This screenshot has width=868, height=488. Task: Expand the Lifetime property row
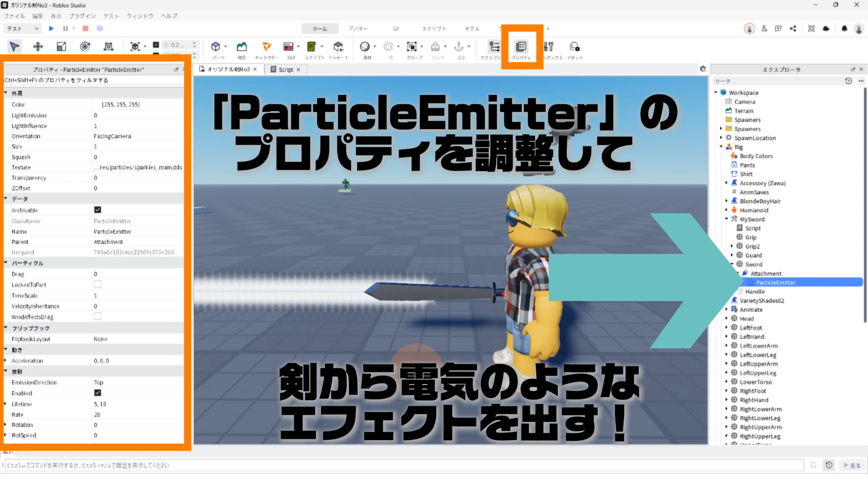pos(5,404)
